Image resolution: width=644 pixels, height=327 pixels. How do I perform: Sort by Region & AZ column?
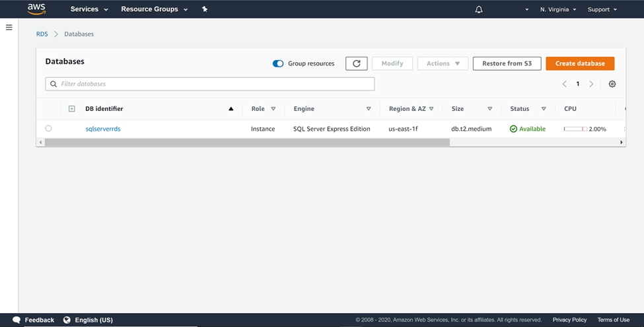coord(431,109)
